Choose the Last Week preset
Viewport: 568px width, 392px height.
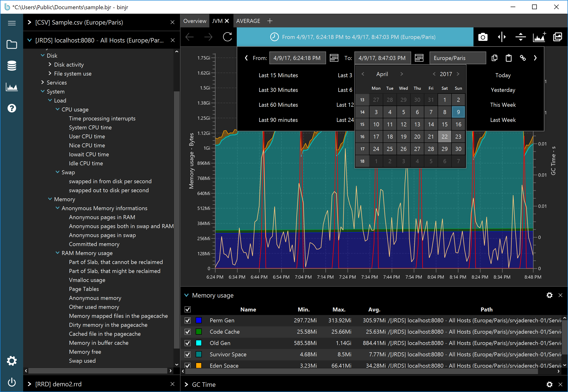[503, 120]
